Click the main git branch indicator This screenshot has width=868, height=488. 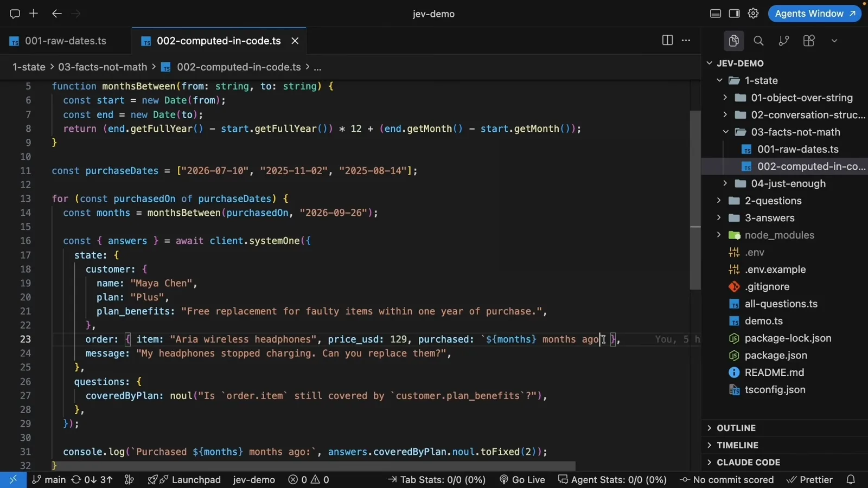pyautogui.click(x=49, y=480)
